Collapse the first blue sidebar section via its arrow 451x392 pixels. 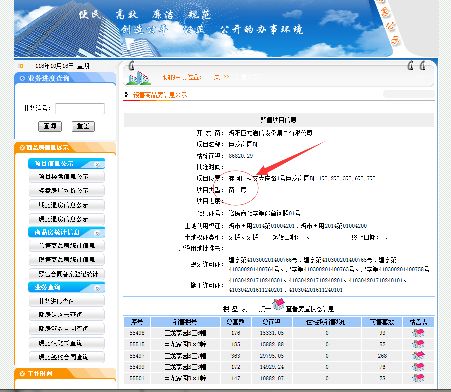(x=97, y=164)
